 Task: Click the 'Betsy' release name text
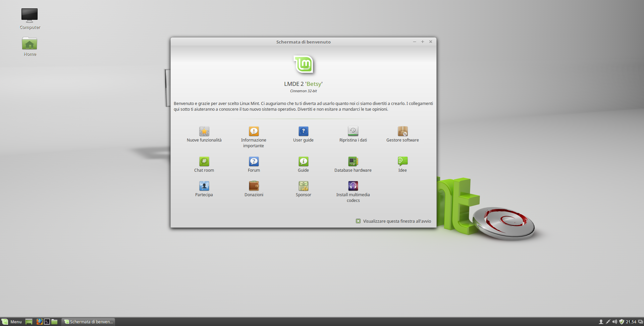[x=314, y=84]
